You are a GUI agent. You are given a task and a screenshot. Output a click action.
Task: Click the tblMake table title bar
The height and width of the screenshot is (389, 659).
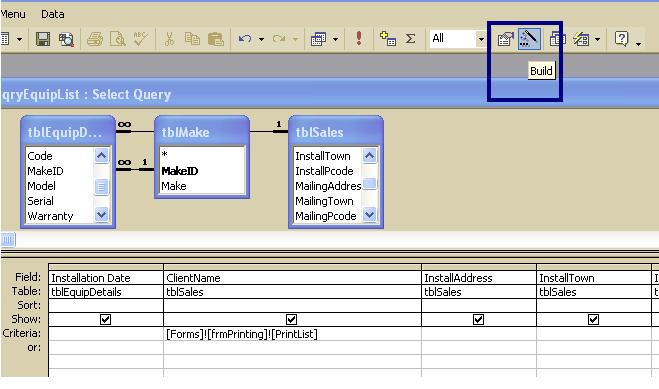tap(202, 132)
